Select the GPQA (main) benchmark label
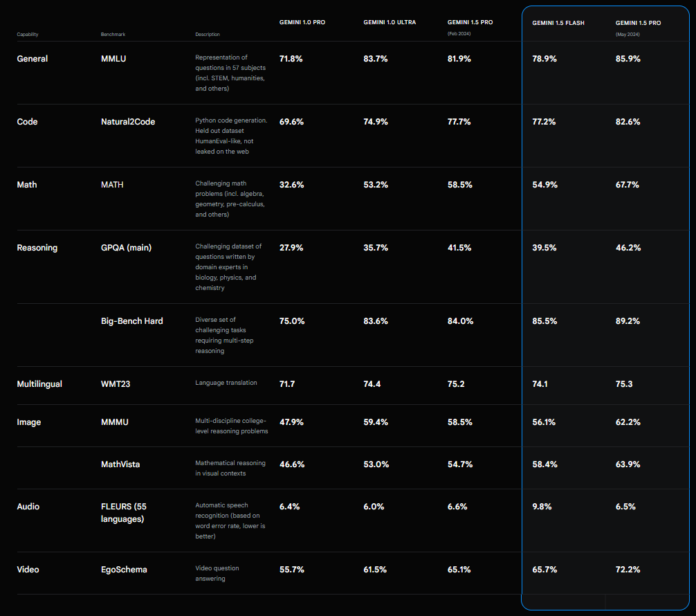The height and width of the screenshot is (616, 696). tap(126, 248)
